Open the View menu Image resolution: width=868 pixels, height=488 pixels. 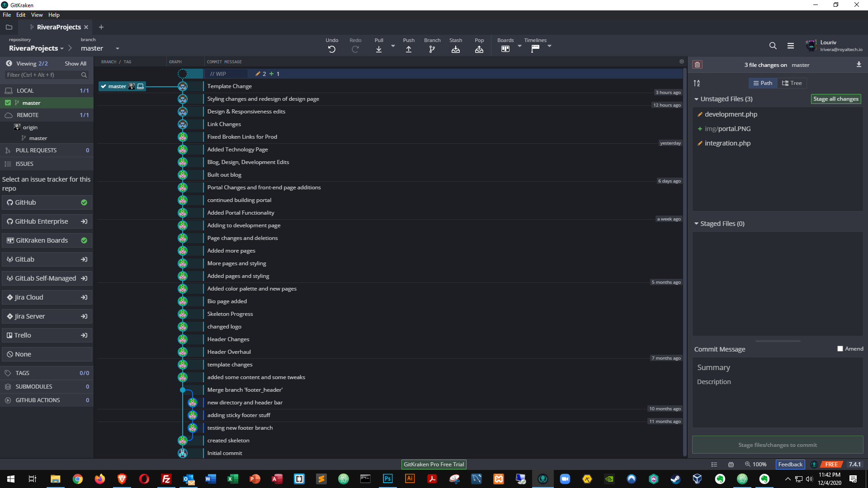coord(37,14)
